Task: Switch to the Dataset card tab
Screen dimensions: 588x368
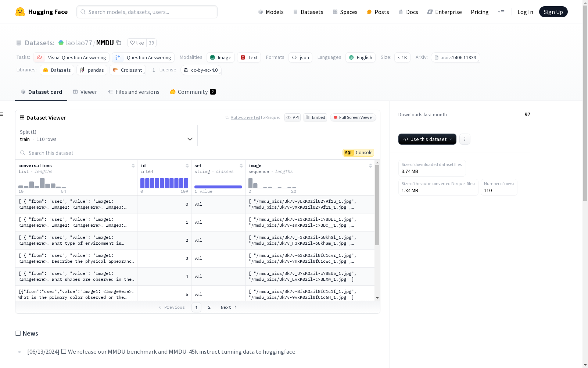Action: click(41, 92)
